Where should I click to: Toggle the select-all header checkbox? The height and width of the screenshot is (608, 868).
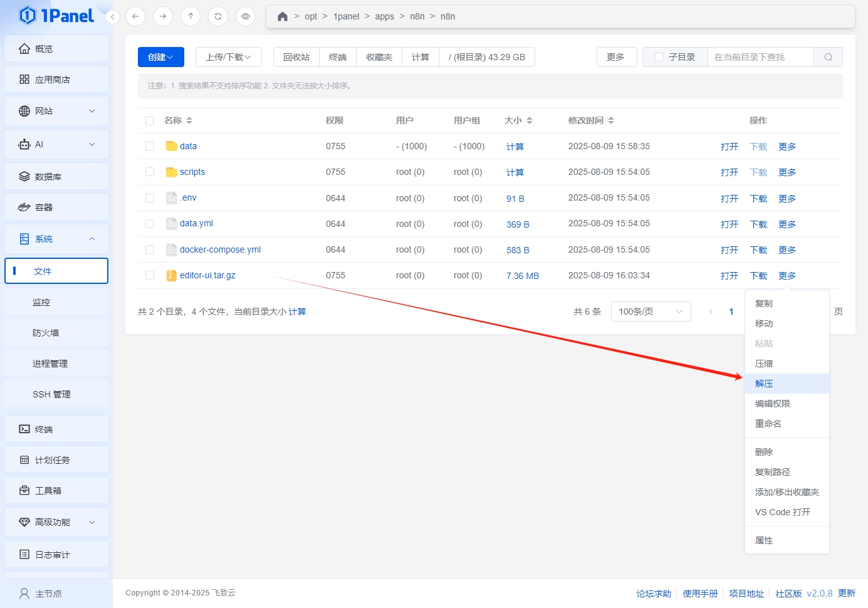pos(150,121)
